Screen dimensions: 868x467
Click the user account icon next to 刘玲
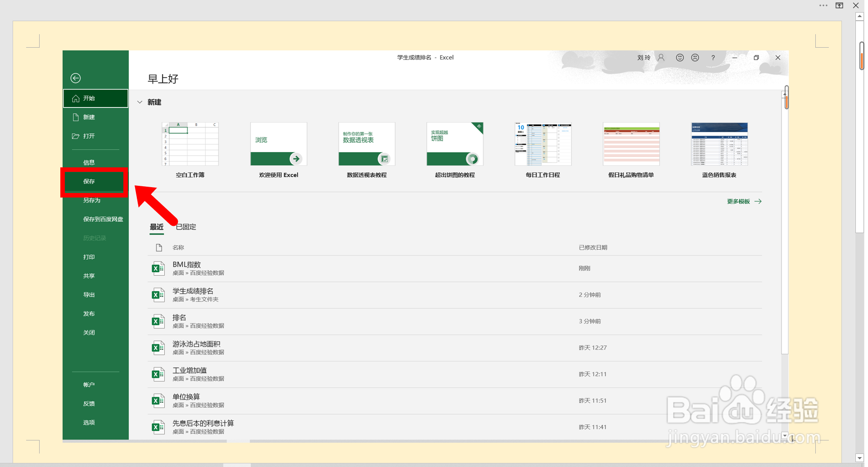(661, 58)
